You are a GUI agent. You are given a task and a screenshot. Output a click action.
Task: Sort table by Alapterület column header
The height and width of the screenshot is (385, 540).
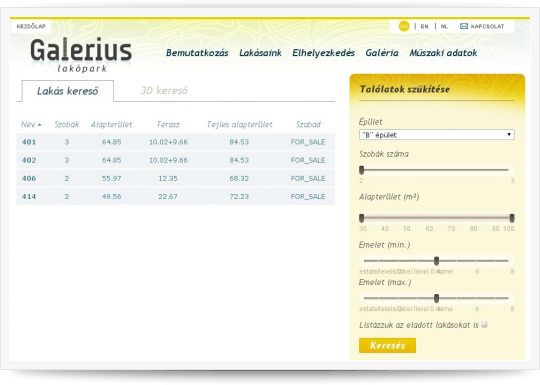click(x=111, y=125)
